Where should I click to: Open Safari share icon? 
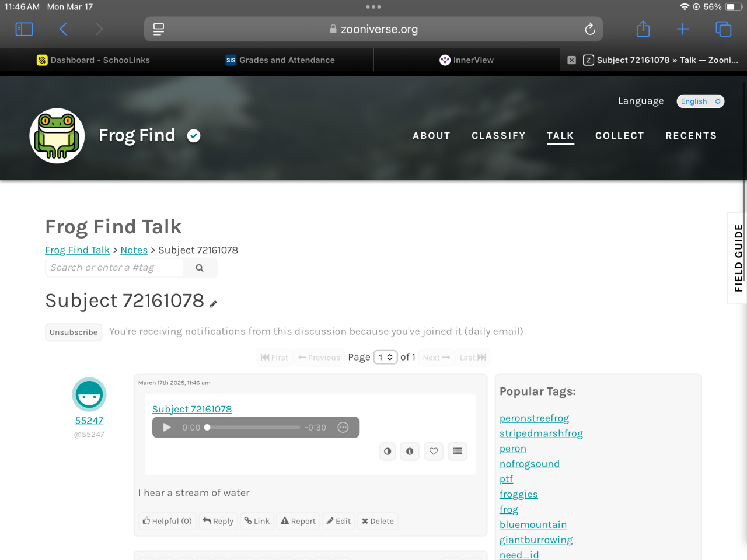pos(643,29)
